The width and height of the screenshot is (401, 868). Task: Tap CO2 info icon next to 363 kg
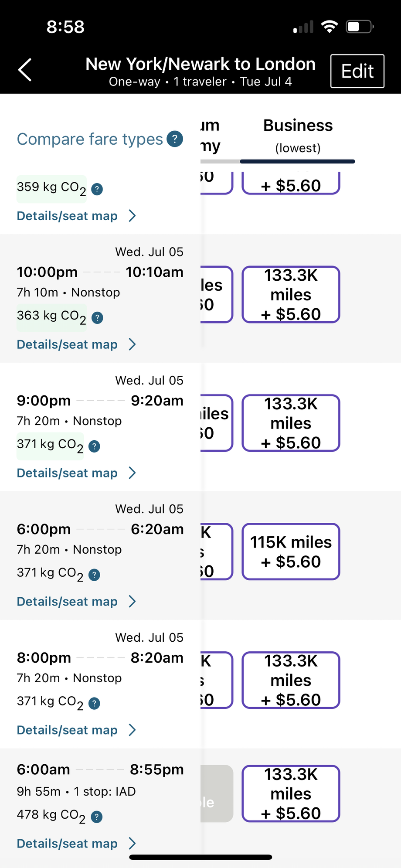pyautogui.click(x=97, y=318)
